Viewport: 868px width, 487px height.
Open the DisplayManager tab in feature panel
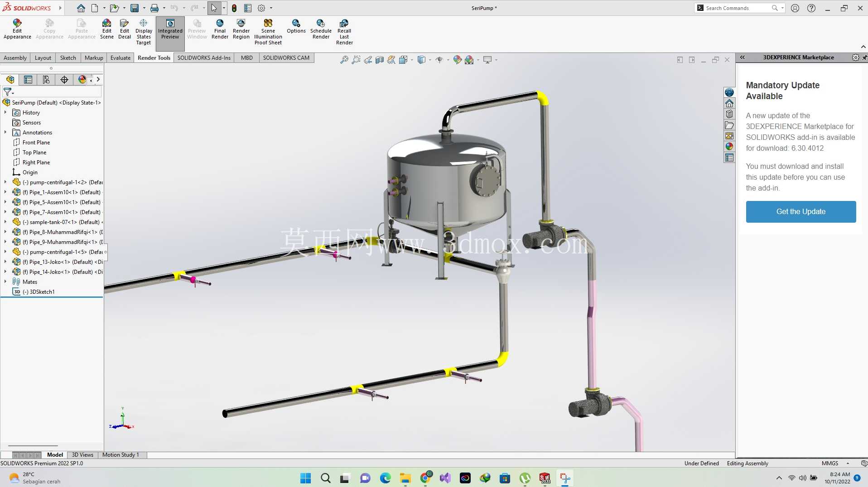(82, 80)
